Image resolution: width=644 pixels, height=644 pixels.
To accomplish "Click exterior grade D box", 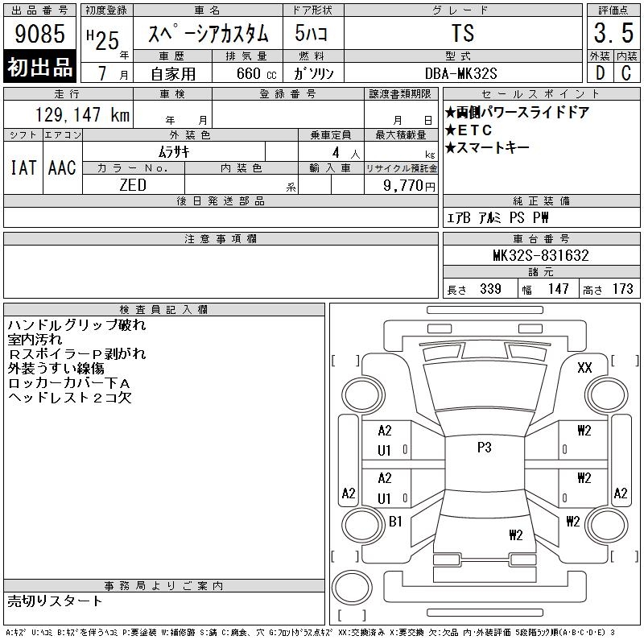I will click(598, 72).
